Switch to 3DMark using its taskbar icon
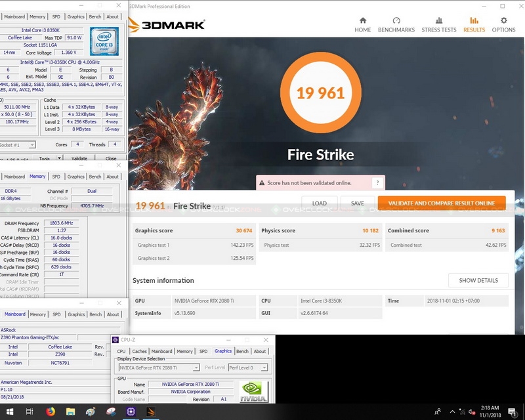 tap(151, 411)
